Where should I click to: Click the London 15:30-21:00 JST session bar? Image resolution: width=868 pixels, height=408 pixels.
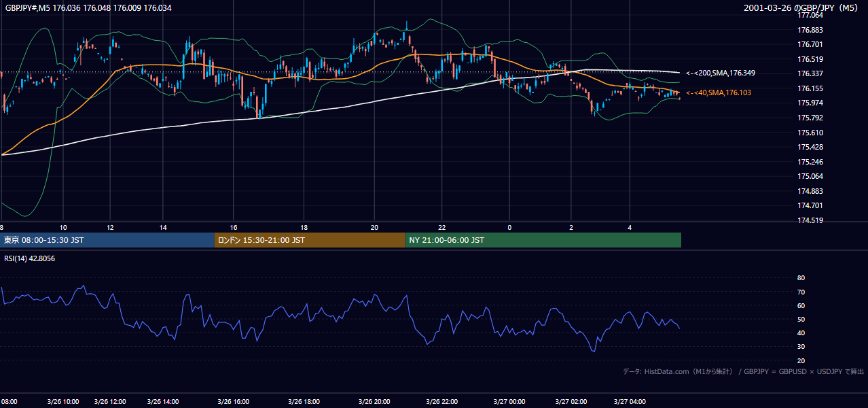click(x=310, y=240)
